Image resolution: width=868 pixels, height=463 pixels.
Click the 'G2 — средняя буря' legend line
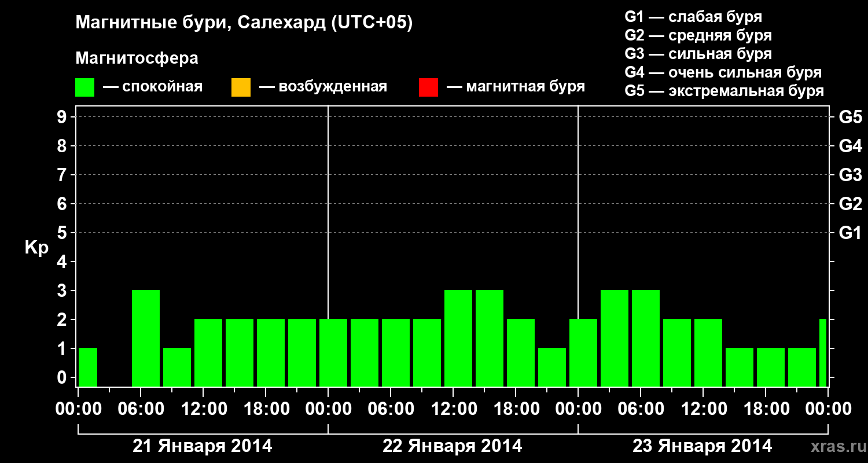698,35
